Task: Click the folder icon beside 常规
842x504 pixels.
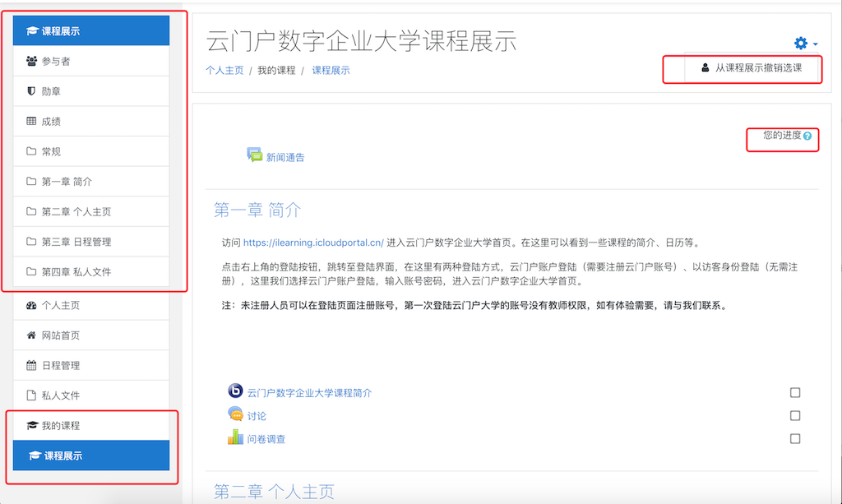Action: coord(32,151)
